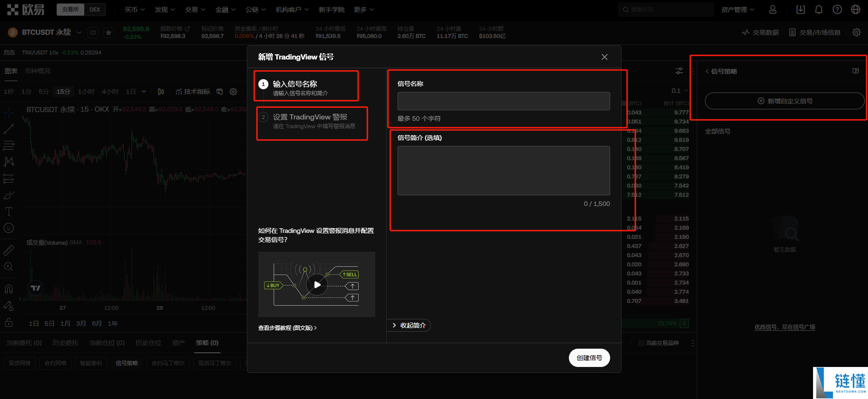Open the order book filter settings icon
This screenshot has height=399, width=868.
679,71
